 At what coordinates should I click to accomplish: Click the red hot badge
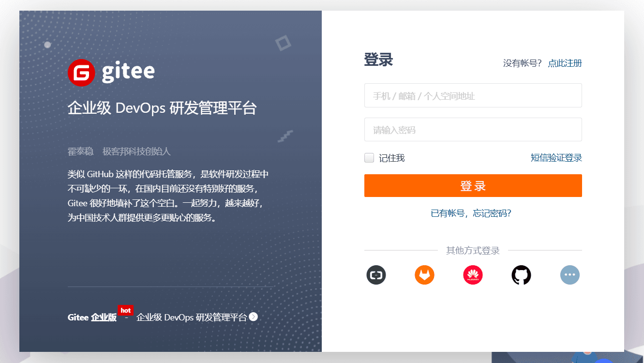pyautogui.click(x=125, y=310)
